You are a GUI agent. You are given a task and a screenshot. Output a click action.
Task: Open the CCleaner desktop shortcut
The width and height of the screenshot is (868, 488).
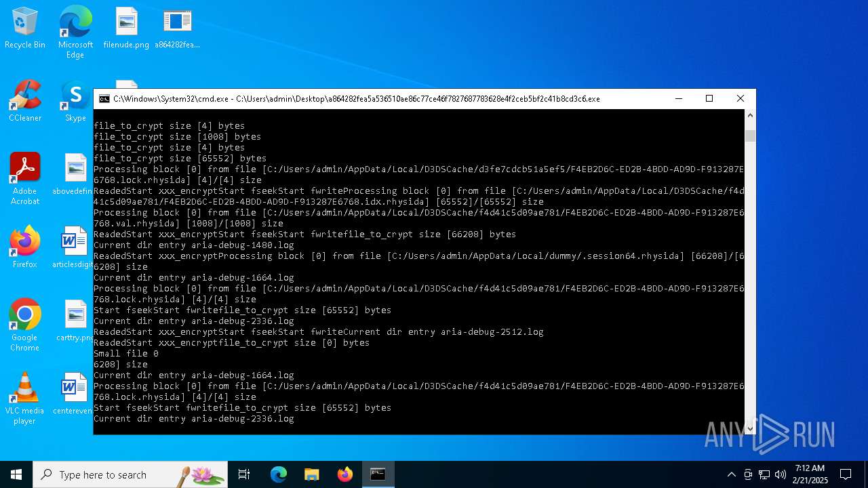[25, 102]
